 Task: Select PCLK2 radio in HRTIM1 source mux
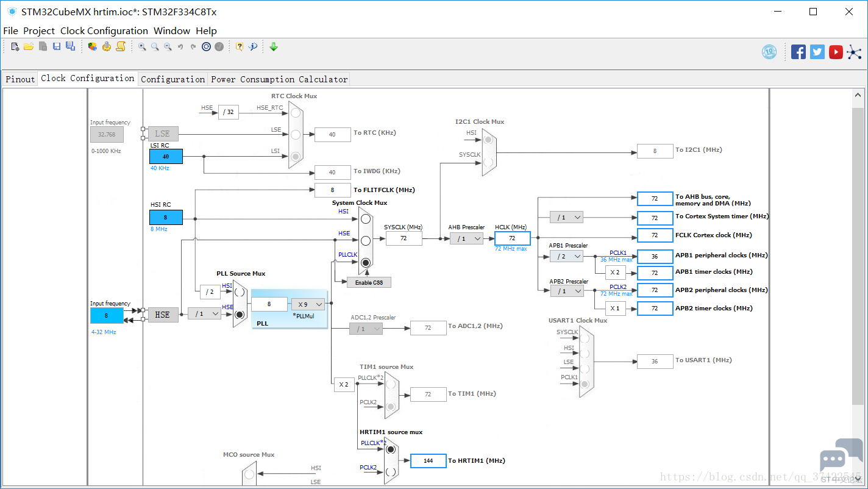391,471
